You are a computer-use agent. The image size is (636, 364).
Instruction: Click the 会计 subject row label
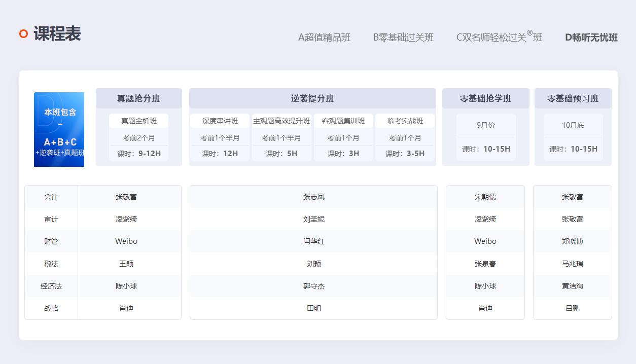[51, 197]
